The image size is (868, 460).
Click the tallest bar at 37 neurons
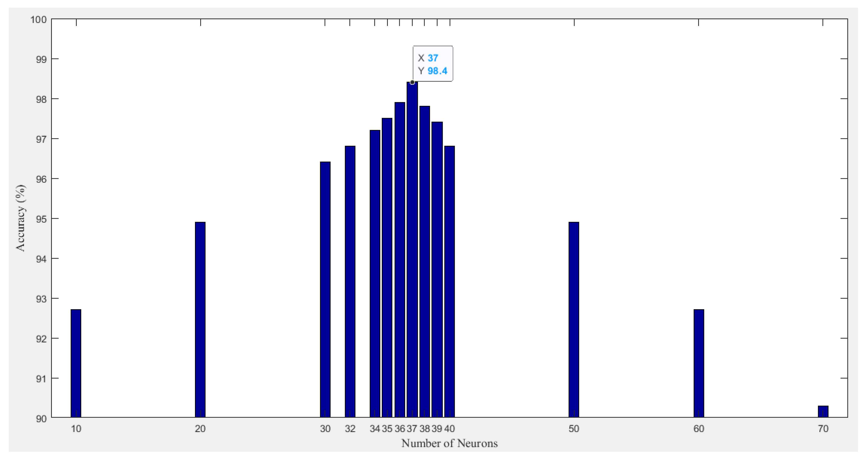click(x=412, y=250)
